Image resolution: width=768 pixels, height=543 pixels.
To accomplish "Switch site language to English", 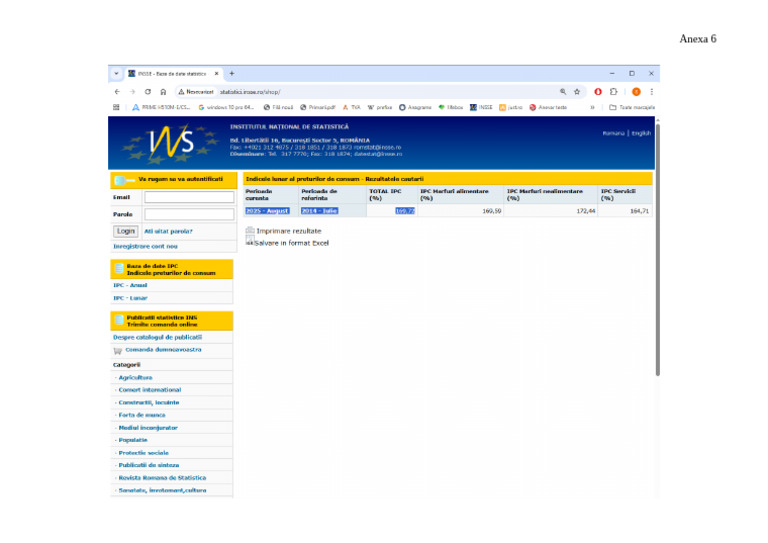I will click(x=641, y=133).
